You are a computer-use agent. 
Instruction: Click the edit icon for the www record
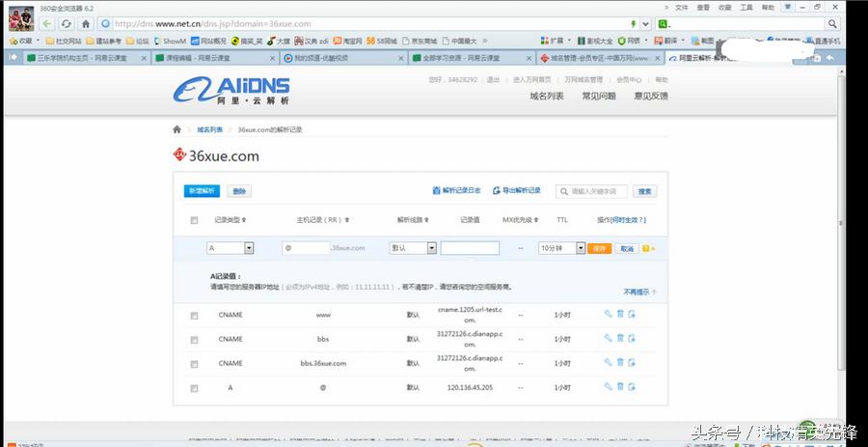coord(608,314)
